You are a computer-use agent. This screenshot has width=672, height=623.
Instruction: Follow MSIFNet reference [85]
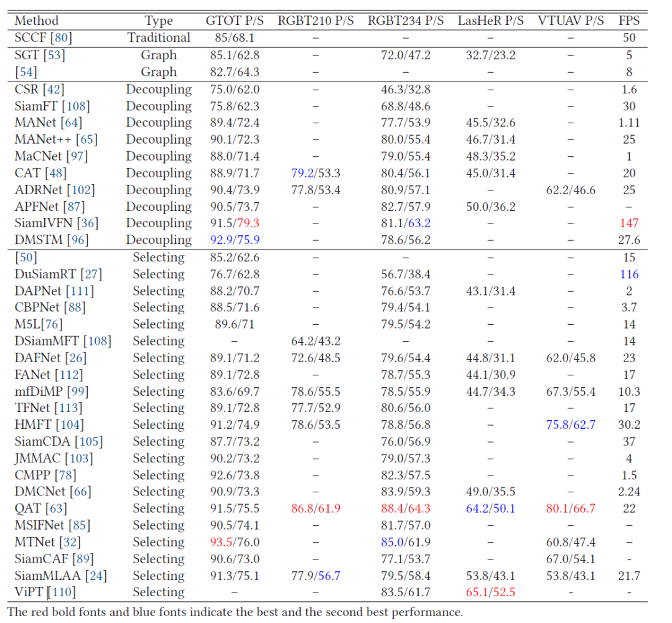pos(79,525)
